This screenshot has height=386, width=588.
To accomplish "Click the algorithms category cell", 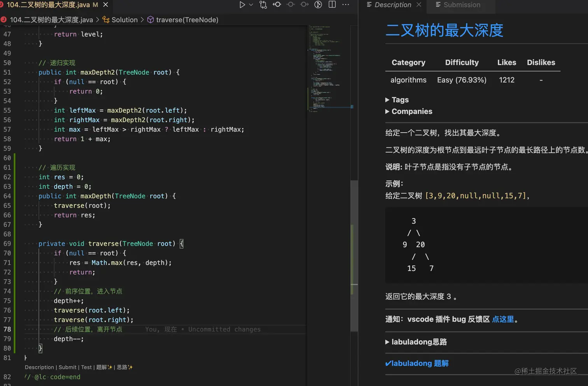I will (408, 80).
